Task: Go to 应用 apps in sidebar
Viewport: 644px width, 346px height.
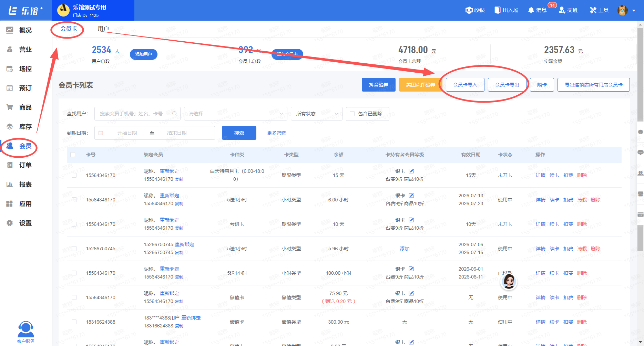Action: [x=25, y=204]
